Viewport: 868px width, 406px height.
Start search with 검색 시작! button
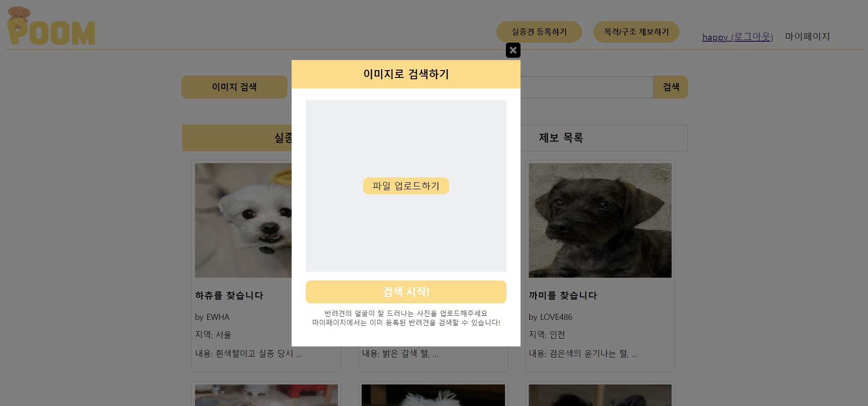[406, 292]
